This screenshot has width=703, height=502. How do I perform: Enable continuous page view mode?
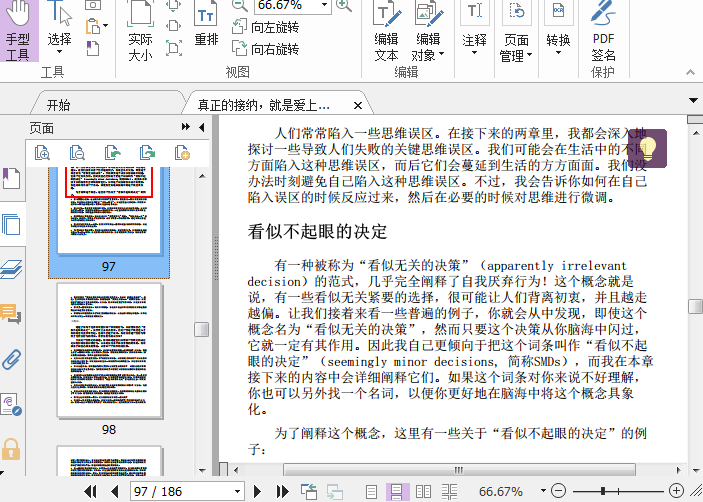pyautogui.click(x=397, y=491)
